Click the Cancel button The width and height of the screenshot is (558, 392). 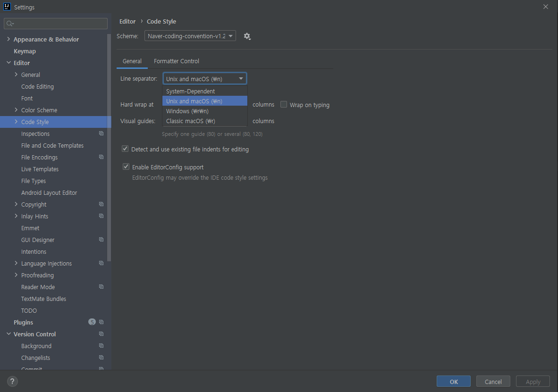pos(493,381)
